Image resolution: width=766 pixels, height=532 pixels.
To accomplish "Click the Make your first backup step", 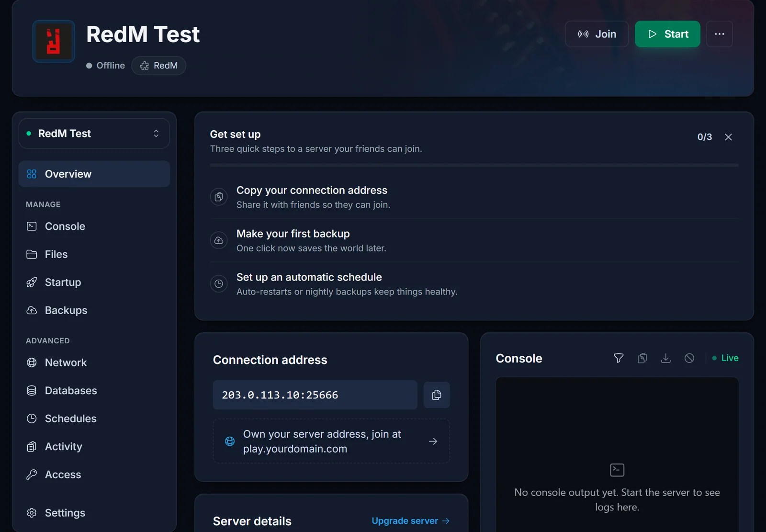I will click(x=474, y=240).
